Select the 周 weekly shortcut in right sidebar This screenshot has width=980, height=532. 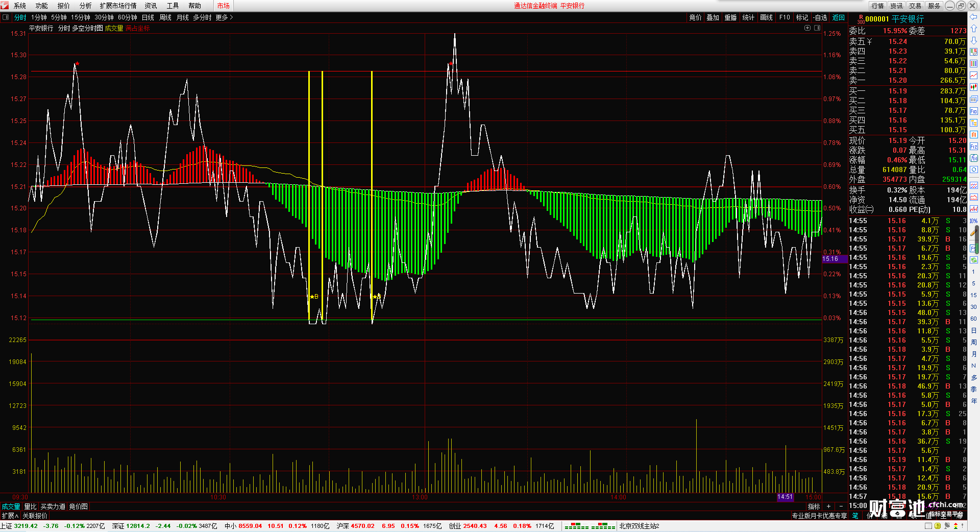(973, 342)
